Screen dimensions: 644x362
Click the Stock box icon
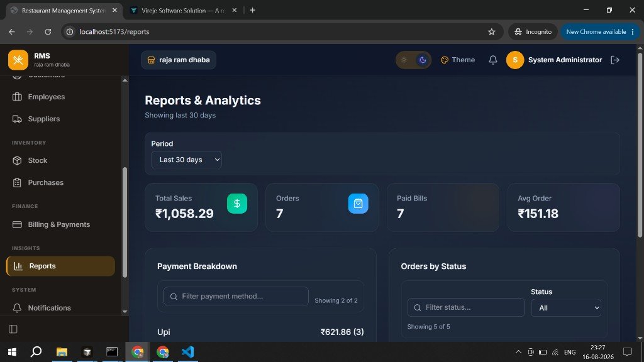point(17,160)
